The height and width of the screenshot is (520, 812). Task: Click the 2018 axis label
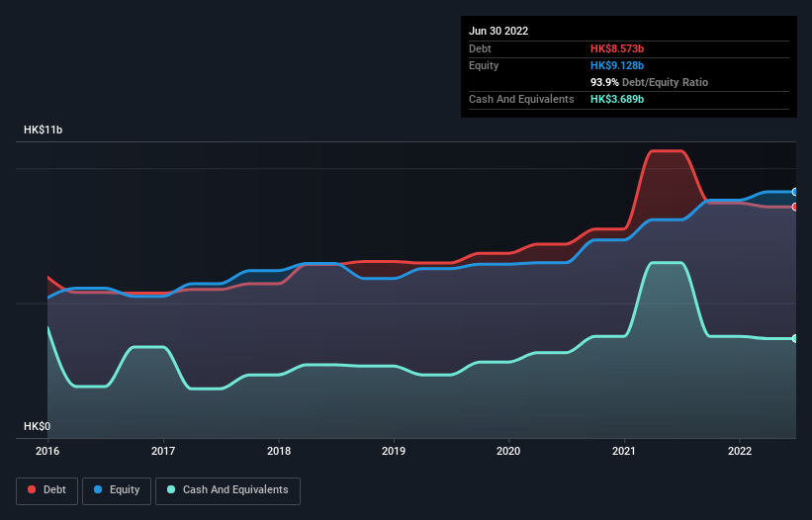coord(279,451)
